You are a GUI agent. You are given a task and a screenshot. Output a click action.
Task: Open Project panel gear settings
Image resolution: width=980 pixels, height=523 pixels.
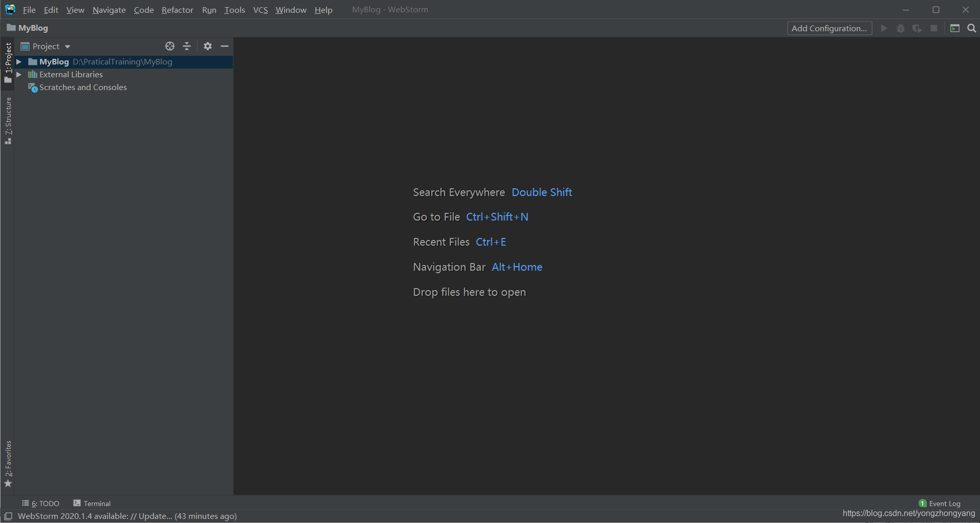pyautogui.click(x=207, y=46)
